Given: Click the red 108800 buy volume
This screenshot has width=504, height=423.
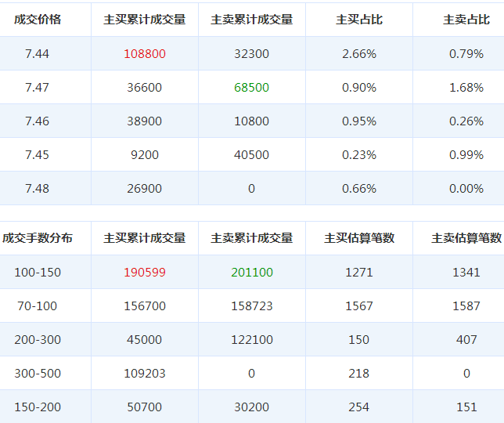Looking at the screenshot, I should pos(145,54).
